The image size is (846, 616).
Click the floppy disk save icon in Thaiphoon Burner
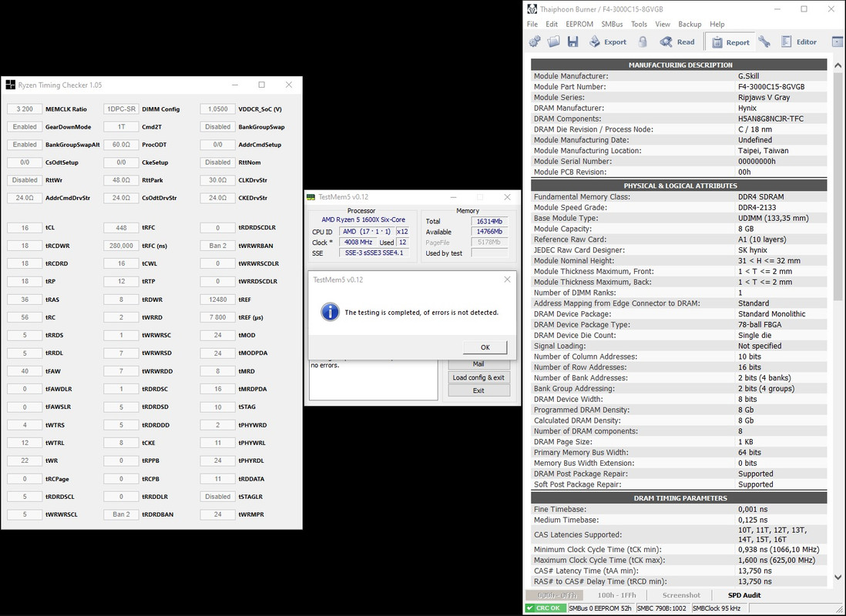(572, 42)
